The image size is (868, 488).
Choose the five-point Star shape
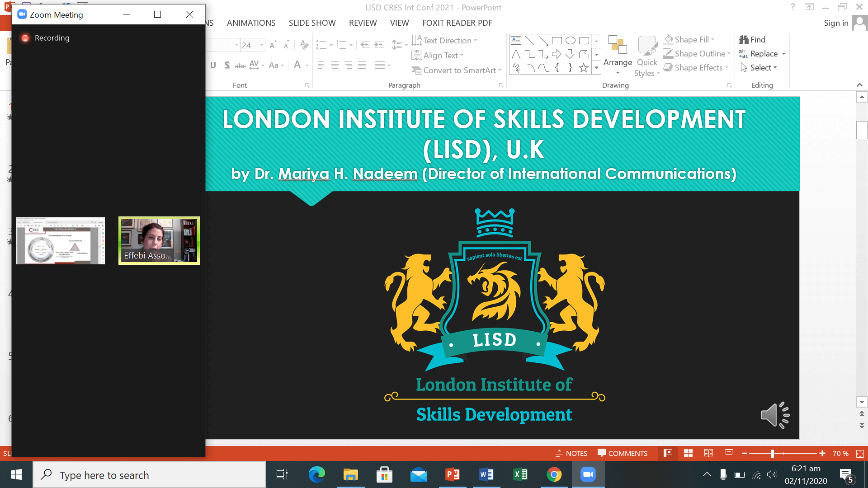(x=584, y=68)
